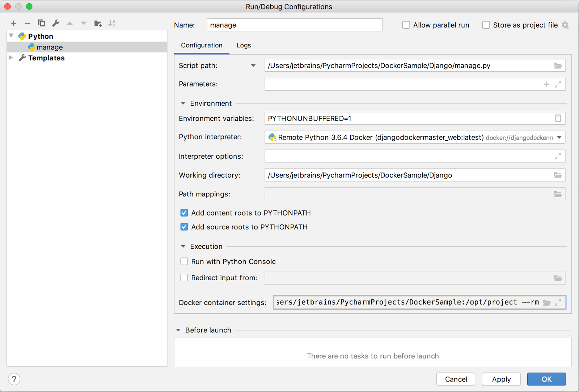This screenshot has width=579, height=392.
Task: Edit environment variables list icon
Action: click(x=558, y=118)
